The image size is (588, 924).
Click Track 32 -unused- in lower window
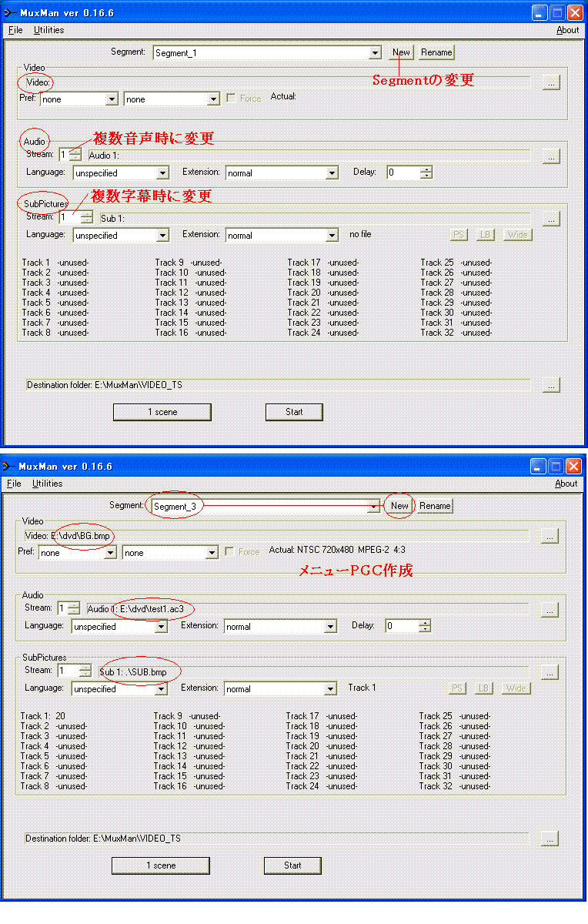tap(455, 786)
